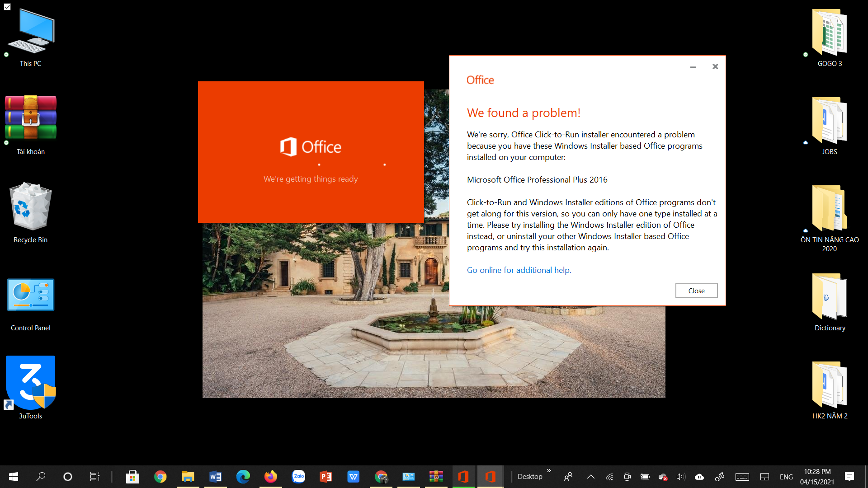Open PowerPoint from taskbar
This screenshot has width=868, height=488.
coord(326,477)
